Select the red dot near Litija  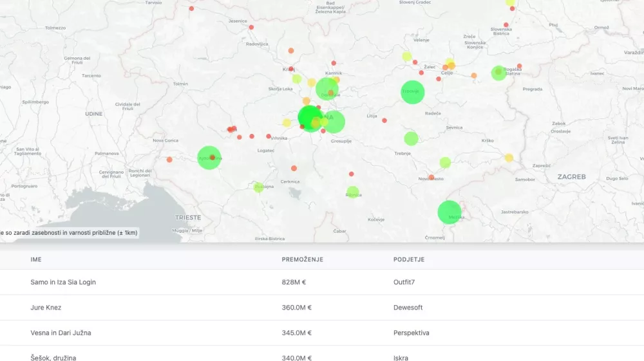click(384, 120)
